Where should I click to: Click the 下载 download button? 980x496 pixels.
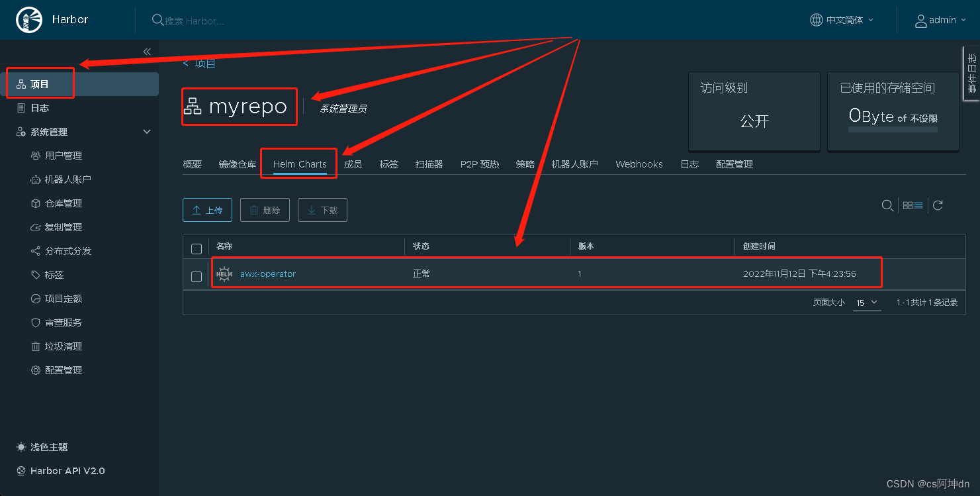point(322,210)
